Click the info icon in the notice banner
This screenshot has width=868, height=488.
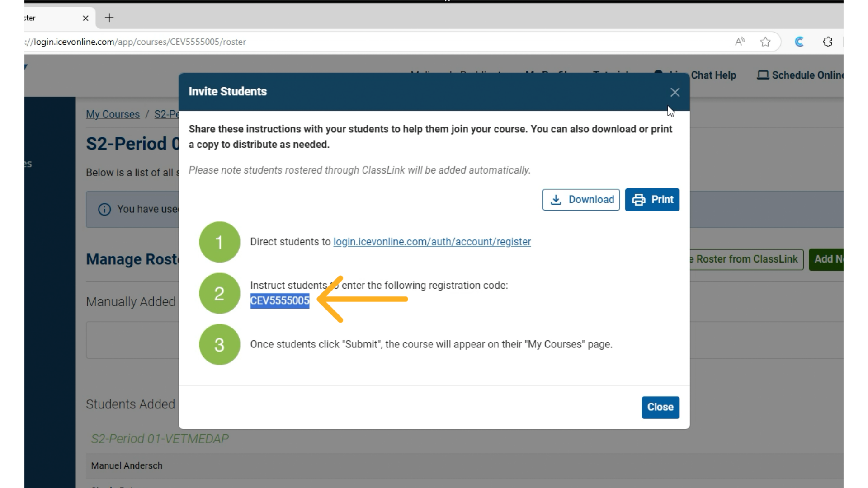coord(104,209)
